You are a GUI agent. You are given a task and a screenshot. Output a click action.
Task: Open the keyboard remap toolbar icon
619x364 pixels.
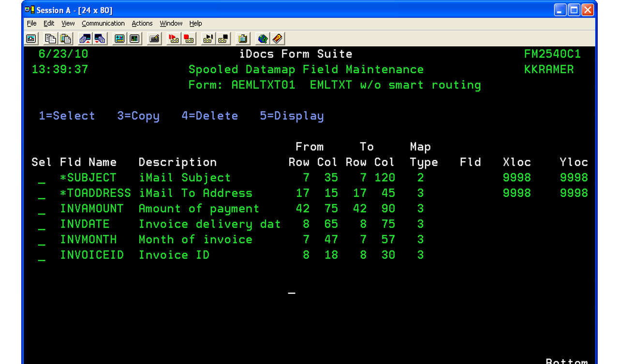tap(155, 39)
